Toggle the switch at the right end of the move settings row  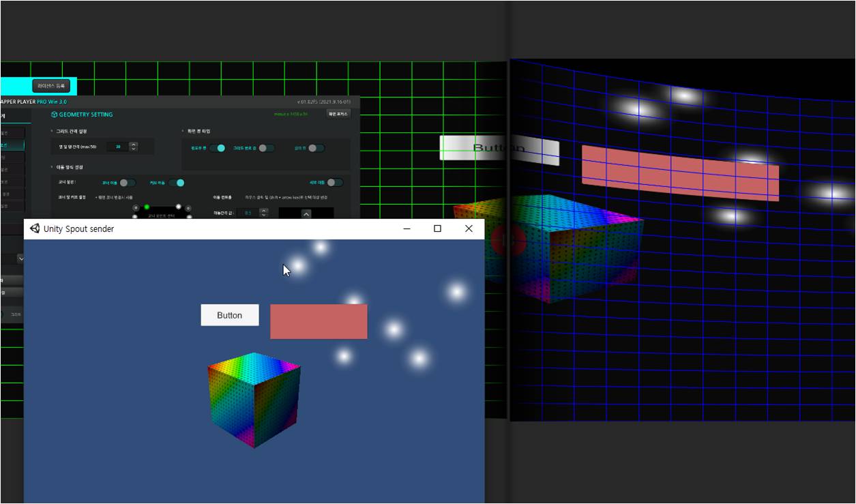click(x=335, y=182)
